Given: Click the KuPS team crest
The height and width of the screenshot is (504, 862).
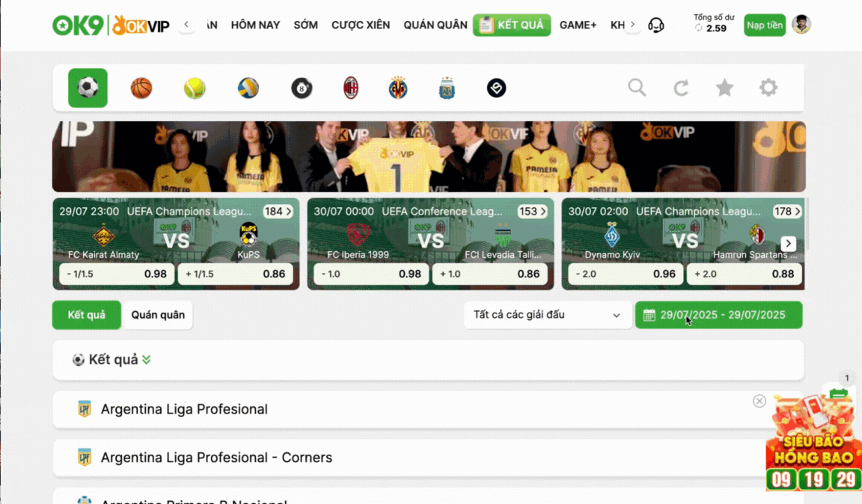Looking at the screenshot, I should [248, 235].
